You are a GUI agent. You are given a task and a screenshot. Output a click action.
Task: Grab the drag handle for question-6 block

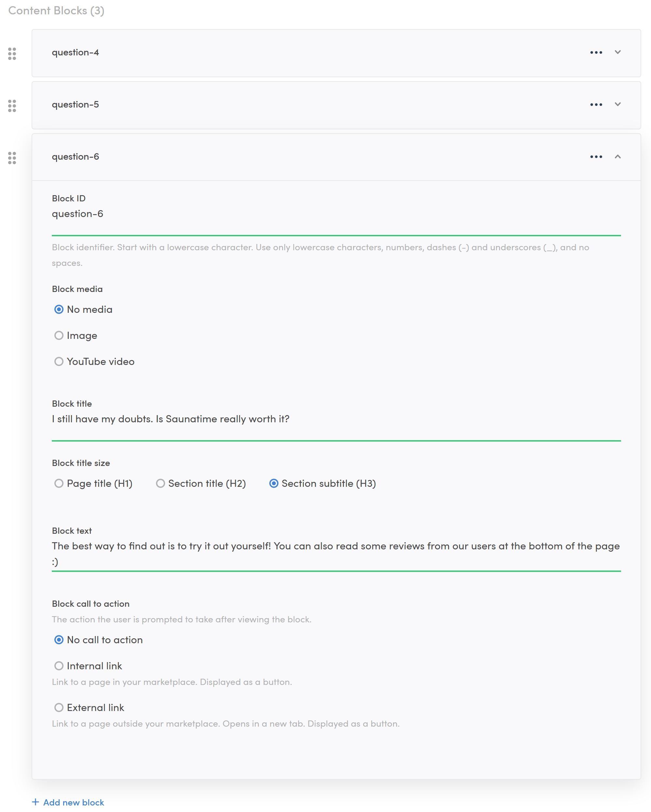tap(12, 158)
